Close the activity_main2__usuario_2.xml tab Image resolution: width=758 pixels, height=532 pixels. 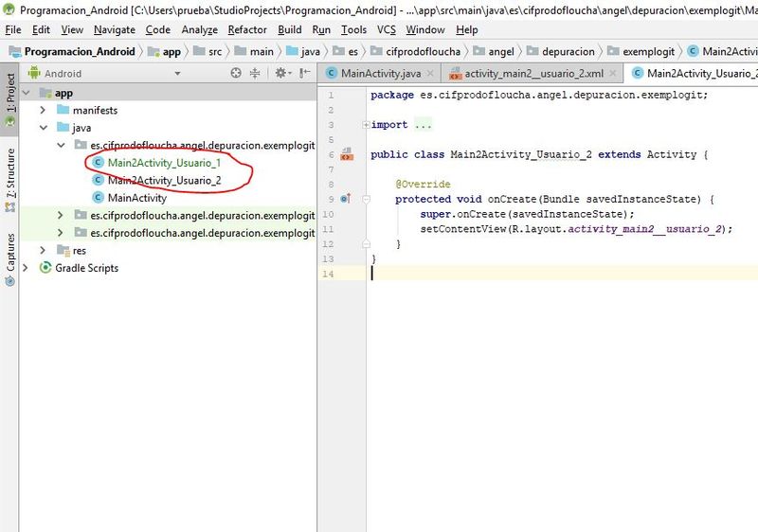pyautogui.click(x=612, y=74)
